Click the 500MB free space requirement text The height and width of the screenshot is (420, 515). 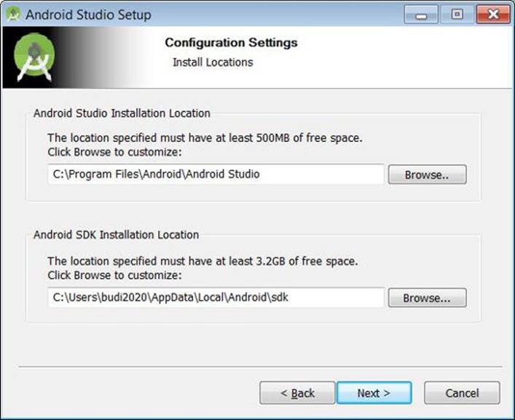click(205, 138)
